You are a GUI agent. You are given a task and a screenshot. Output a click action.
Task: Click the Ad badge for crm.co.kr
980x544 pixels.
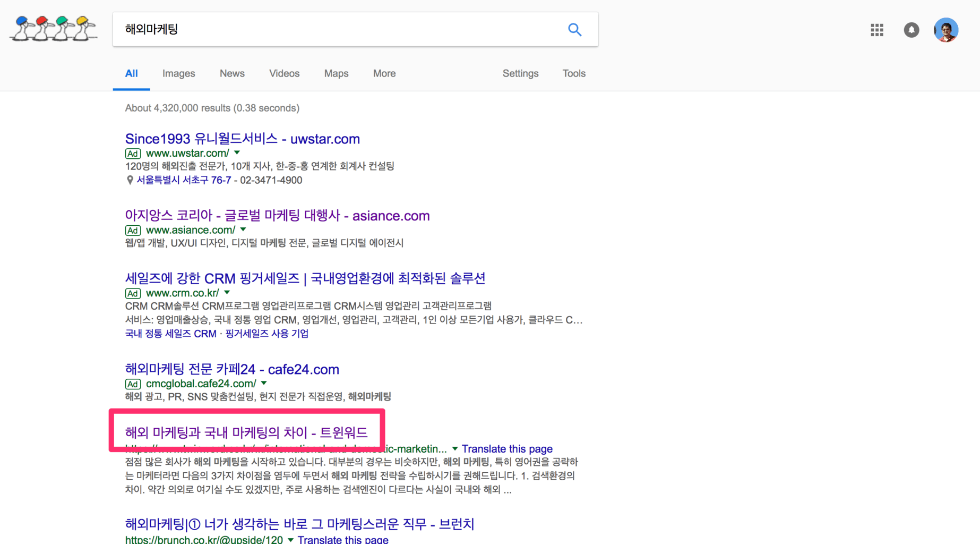pos(133,293)
